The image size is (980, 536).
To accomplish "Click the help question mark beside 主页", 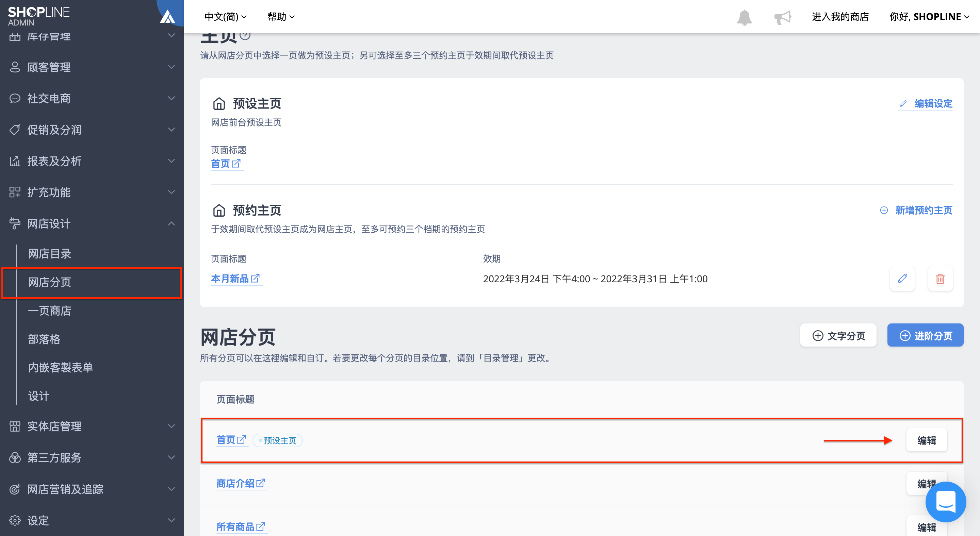I will click(245, 35).
